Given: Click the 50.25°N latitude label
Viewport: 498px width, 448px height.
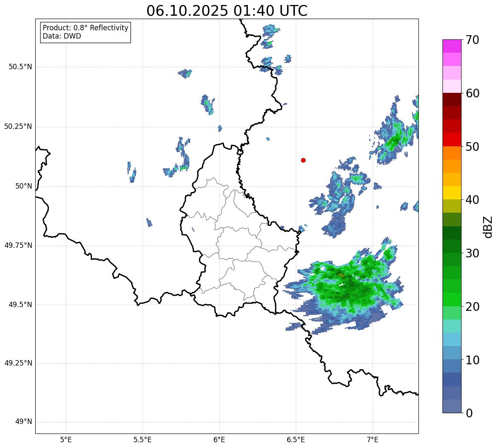Looking at the screenshot, I should click(18, 127).
